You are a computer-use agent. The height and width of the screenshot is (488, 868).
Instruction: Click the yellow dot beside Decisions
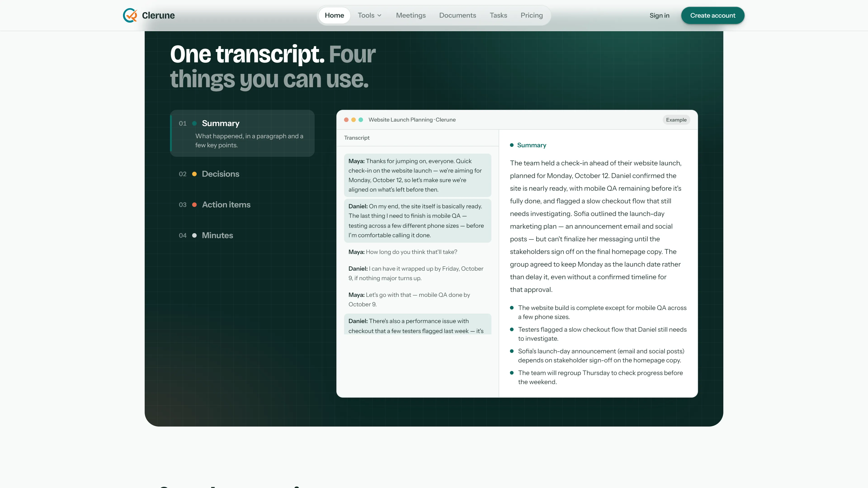click(194, 174)
